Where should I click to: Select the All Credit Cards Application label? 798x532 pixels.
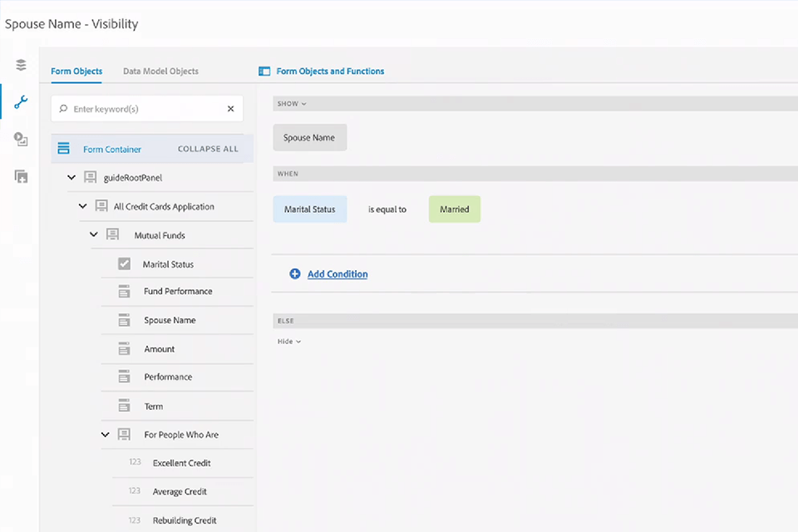tap(164, 206)
